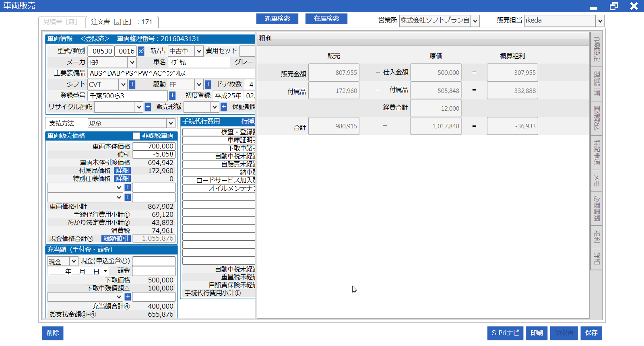Screen dimensions: 644x346
Task: Click the 新車検索 button
Action: point(277,19)
